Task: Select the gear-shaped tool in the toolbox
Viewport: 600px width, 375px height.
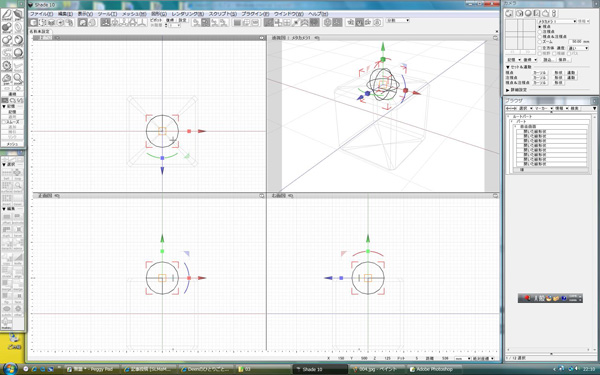Action: tap(7, 65)
